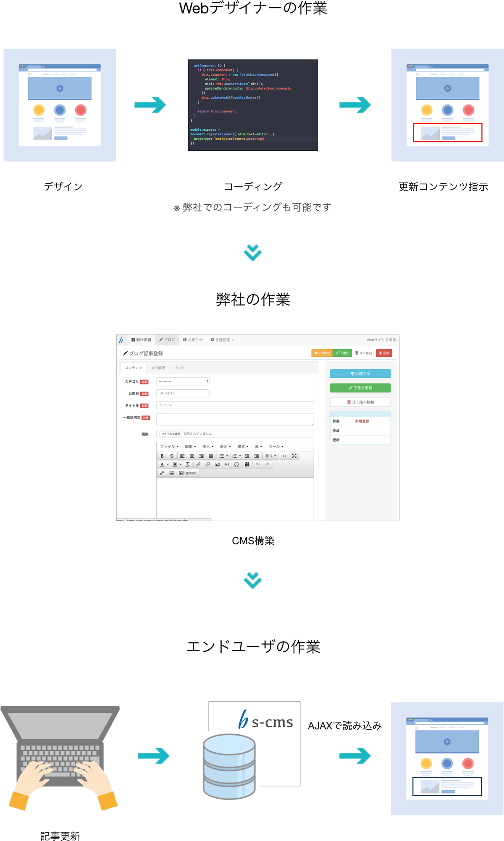
Task: Apply strikethrough formatting
Action: pos(171,456)
